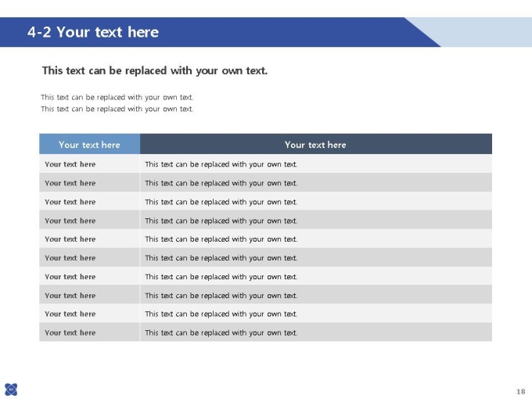532x399 pixels.
Task: Click second row's left label cell
Action: click(89, 182)
